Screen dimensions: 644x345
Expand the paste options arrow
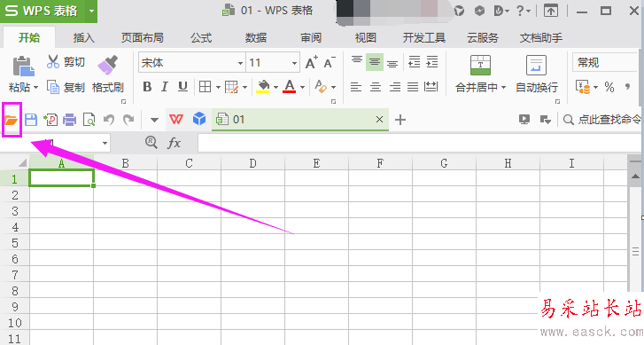pyautogui.click(x=35, y=88)
